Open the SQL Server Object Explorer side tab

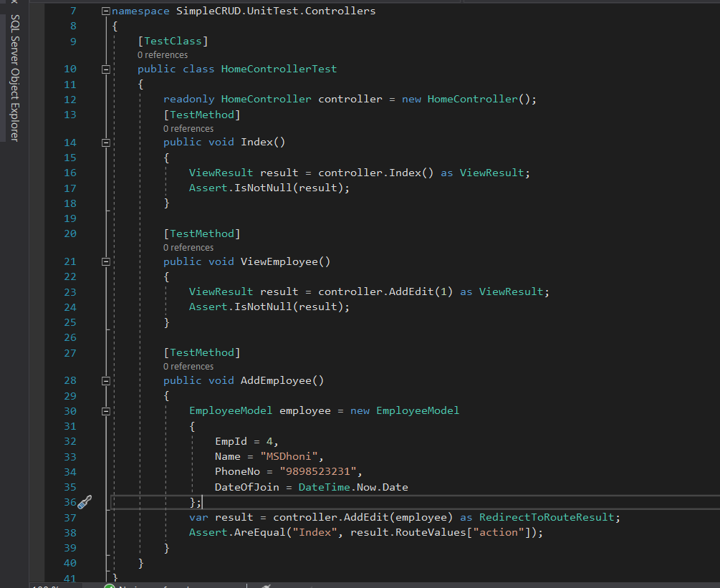(14, 78)
